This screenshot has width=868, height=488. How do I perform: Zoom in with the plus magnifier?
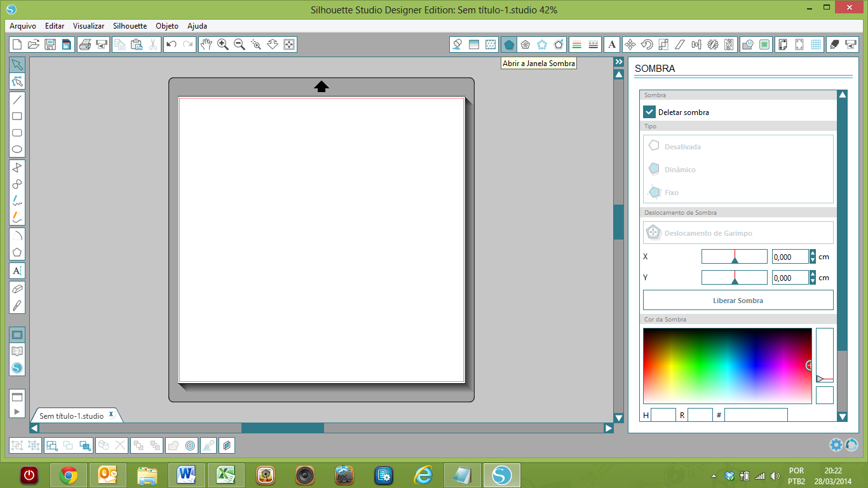click(222, 44)
